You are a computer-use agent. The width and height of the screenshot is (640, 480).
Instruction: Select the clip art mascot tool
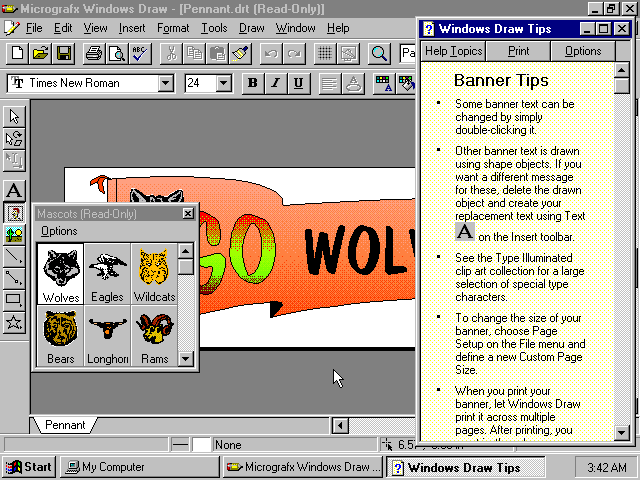[14, 213]
